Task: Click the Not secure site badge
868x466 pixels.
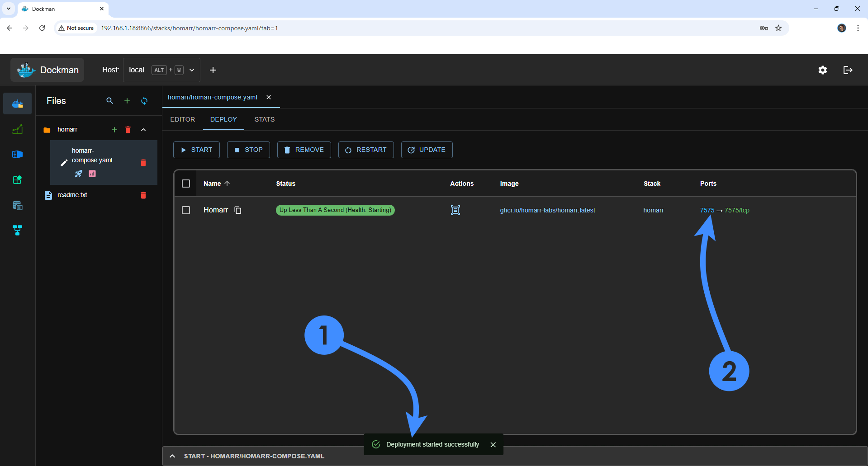Action: pos(76,28)
